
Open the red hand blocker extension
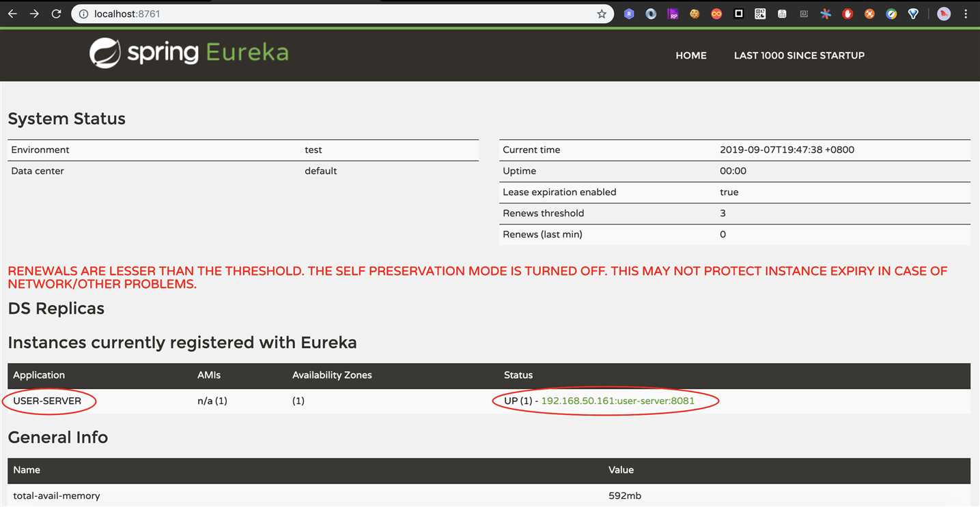coord(848,14)
